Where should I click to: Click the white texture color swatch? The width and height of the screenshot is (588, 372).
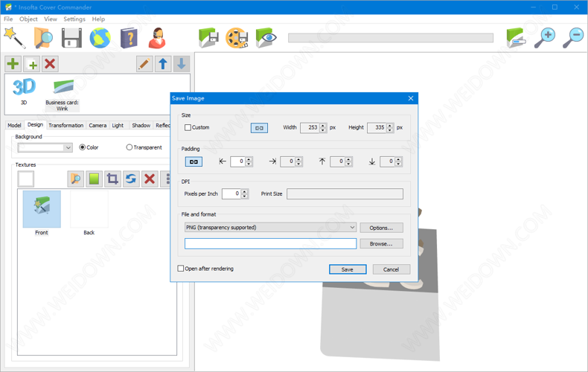point(26,179)
